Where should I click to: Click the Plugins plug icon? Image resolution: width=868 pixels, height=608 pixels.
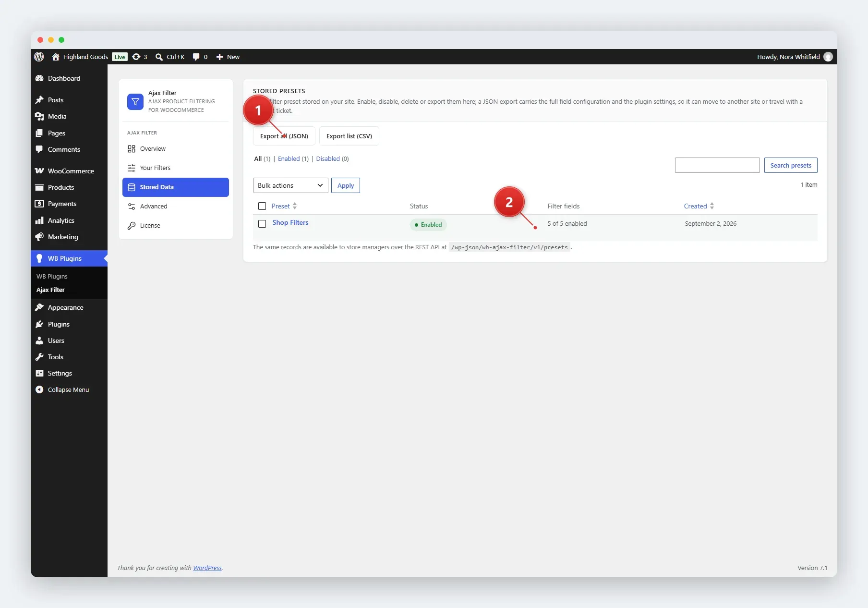click(x=39, y=324)
